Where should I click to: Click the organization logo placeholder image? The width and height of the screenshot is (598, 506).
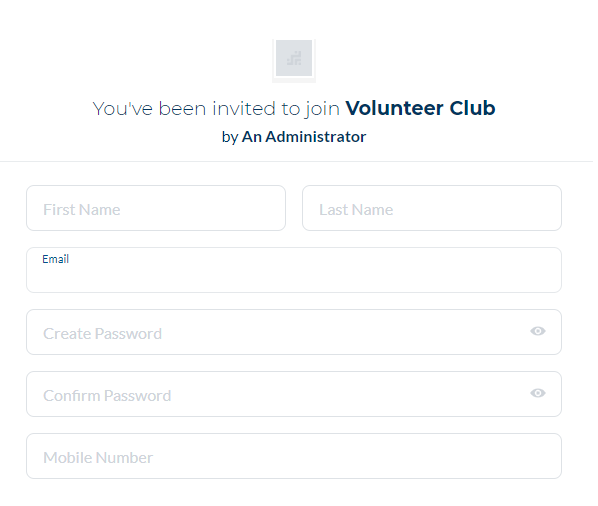296,58
